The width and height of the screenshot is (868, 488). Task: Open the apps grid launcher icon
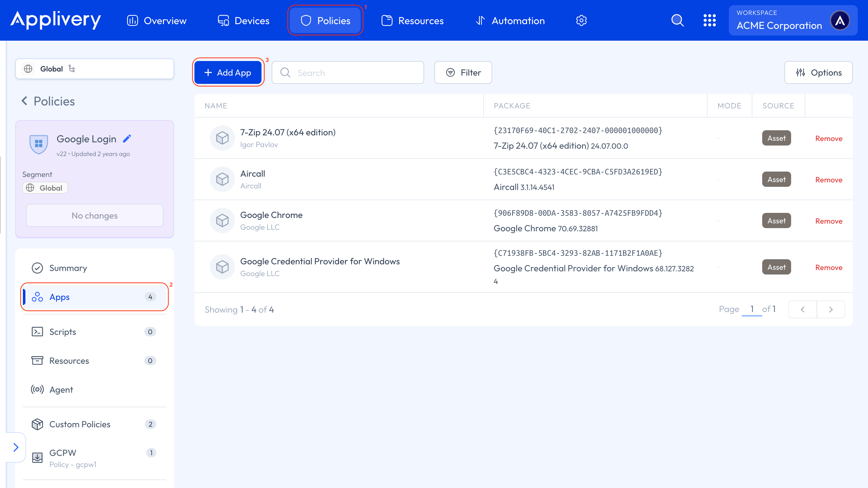tap(709, 21)
